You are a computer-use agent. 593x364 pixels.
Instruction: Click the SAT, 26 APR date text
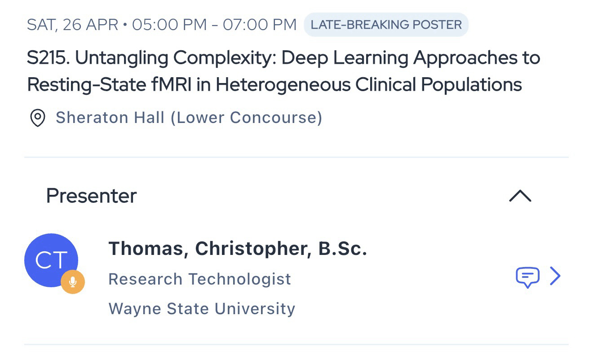click(x=72, y=25)
